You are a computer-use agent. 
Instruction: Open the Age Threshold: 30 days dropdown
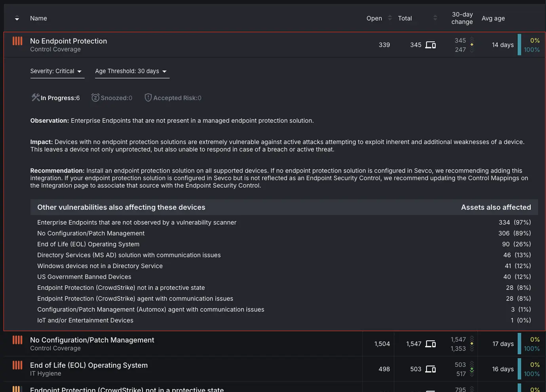click(x=132, y=72)
